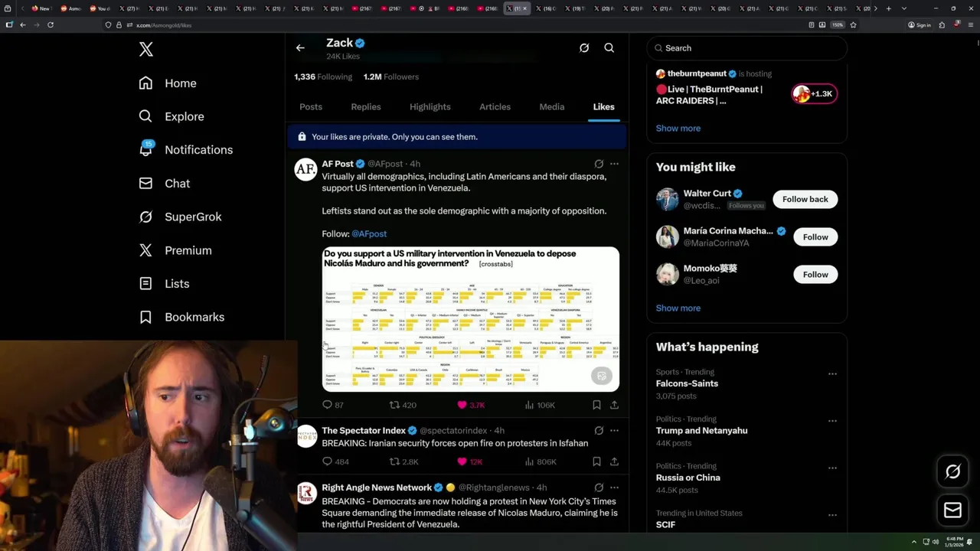The height and width of the screenshot is (551, 980).
Task: Click the X Search input field
Action: [747, 48]
